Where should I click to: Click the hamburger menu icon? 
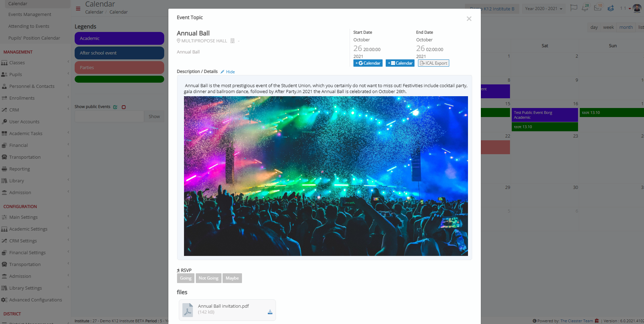click(78, 9)
